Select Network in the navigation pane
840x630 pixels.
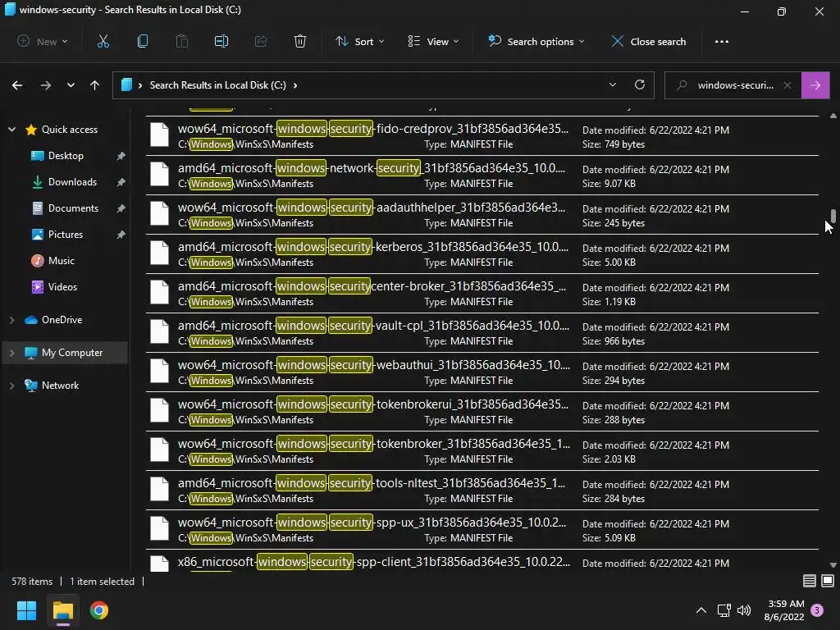pos(60,386)
